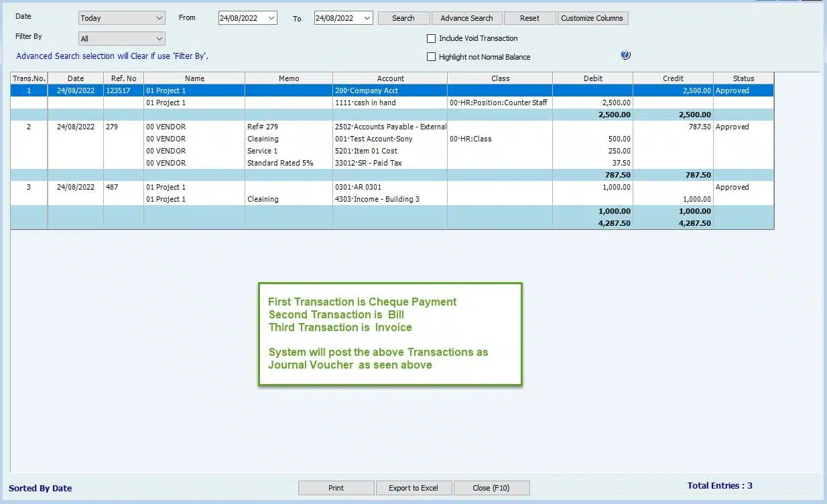This screenshot has height=504, width=827.
Task: Open the To date picker dropdown
Action: 367,18
